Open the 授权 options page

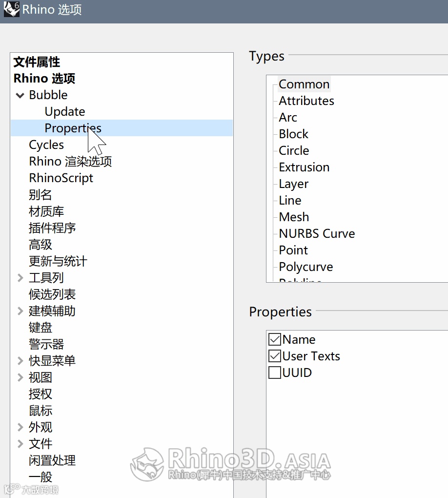point(40,394)
